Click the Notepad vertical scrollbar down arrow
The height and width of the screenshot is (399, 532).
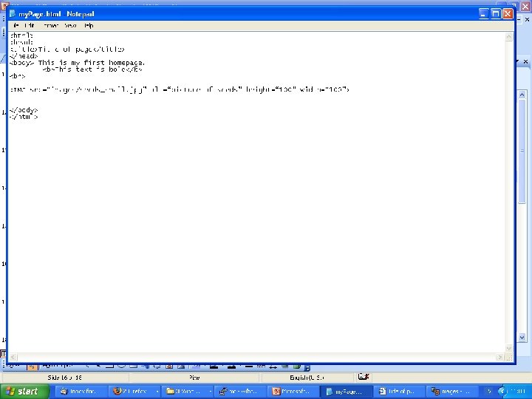[508, 349]
